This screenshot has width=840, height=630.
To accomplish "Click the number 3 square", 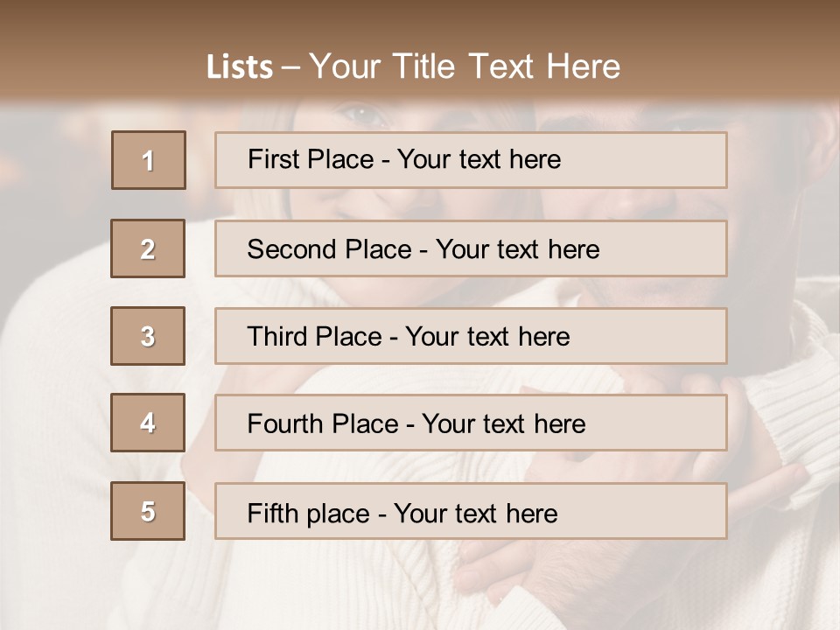I will (x=148, y=336).
